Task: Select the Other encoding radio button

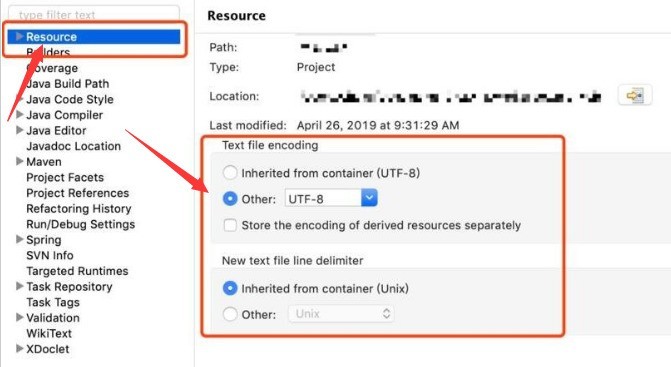Action: (x=230, y=198)
